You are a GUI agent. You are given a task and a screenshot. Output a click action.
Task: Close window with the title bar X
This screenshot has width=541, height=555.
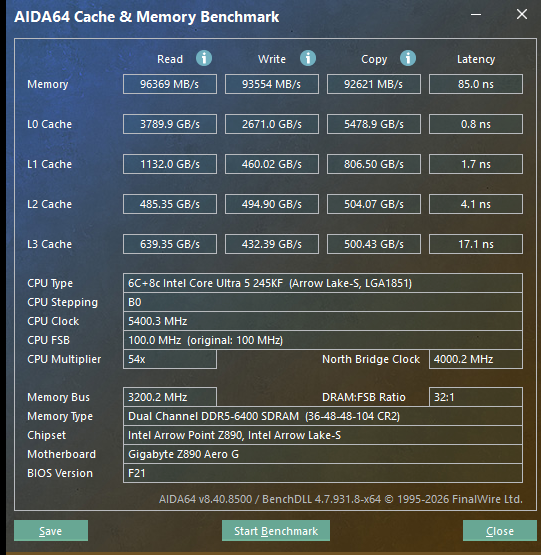(x=522, y=15)
